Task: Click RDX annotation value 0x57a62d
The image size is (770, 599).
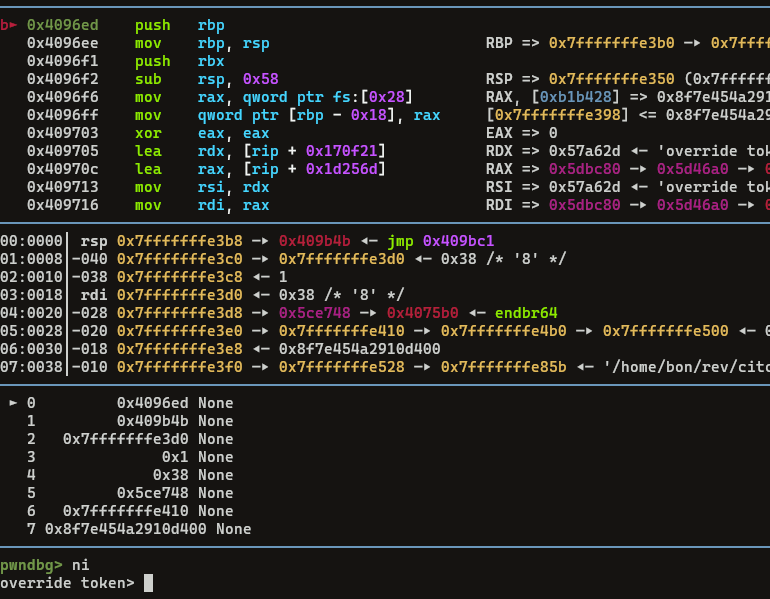Action: [x=584, y=151]
